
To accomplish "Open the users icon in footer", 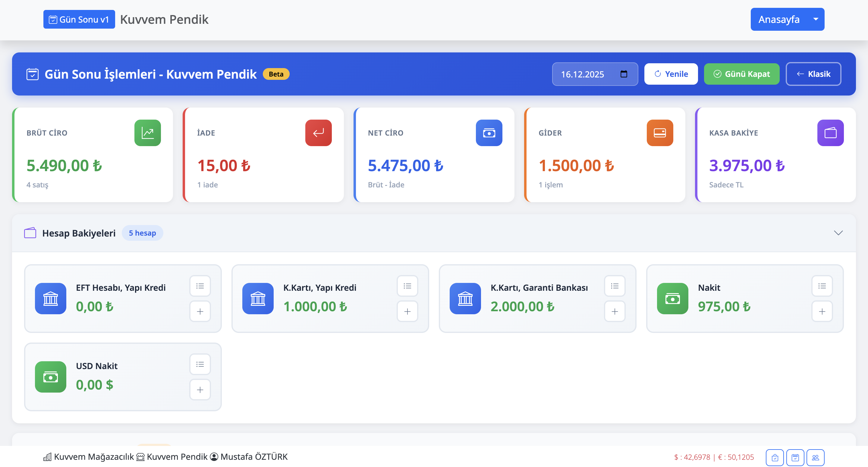I will coord(815,457).
